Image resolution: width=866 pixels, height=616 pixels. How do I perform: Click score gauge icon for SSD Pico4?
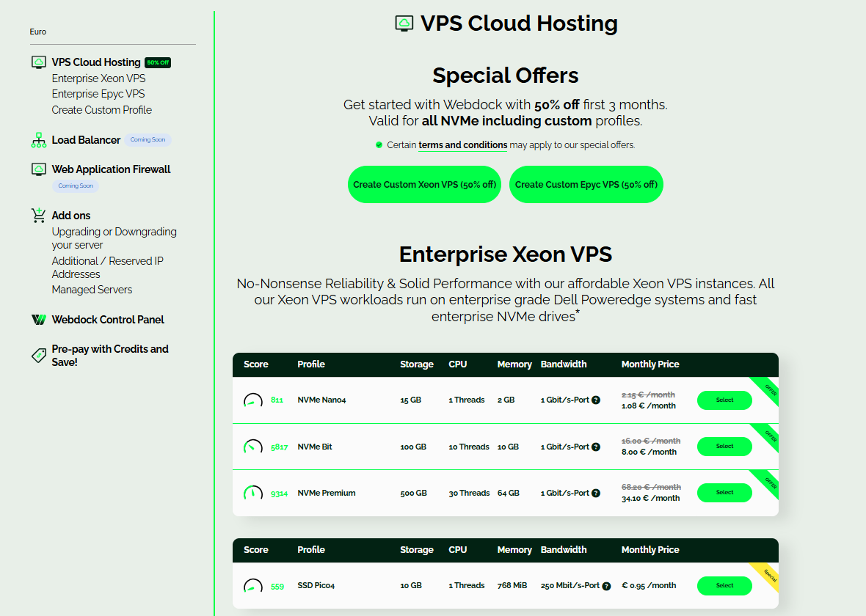pos(253,586)
